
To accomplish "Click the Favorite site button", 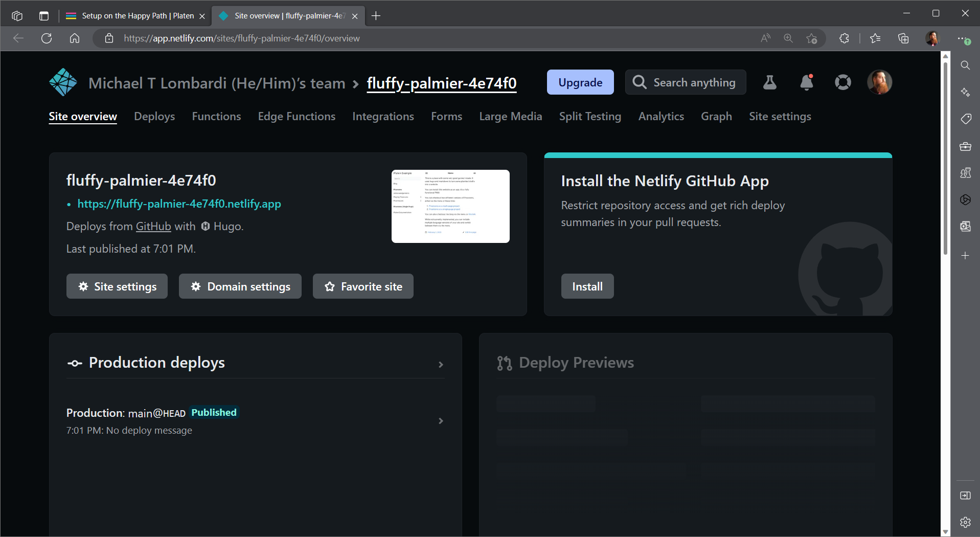I will point(363,286).
